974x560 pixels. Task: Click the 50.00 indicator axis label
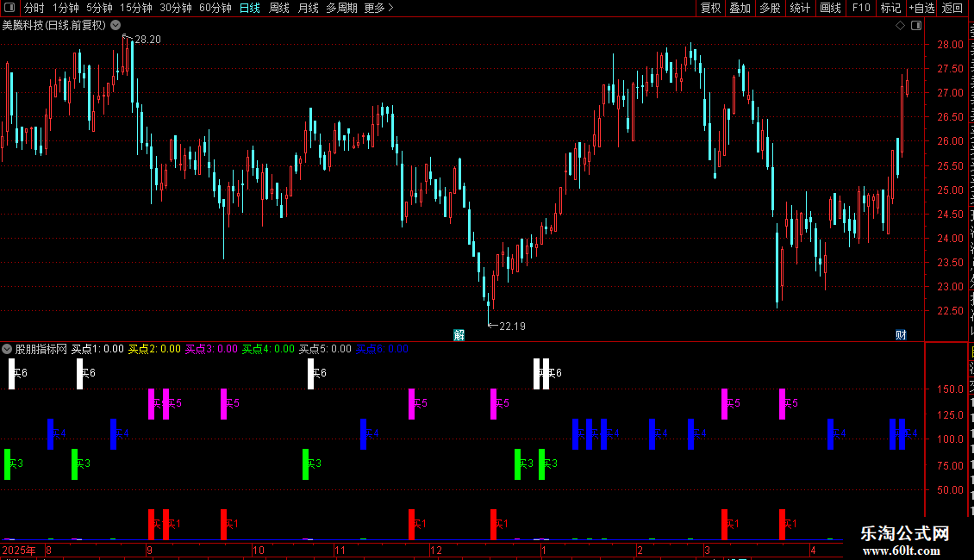click(951, 490)
